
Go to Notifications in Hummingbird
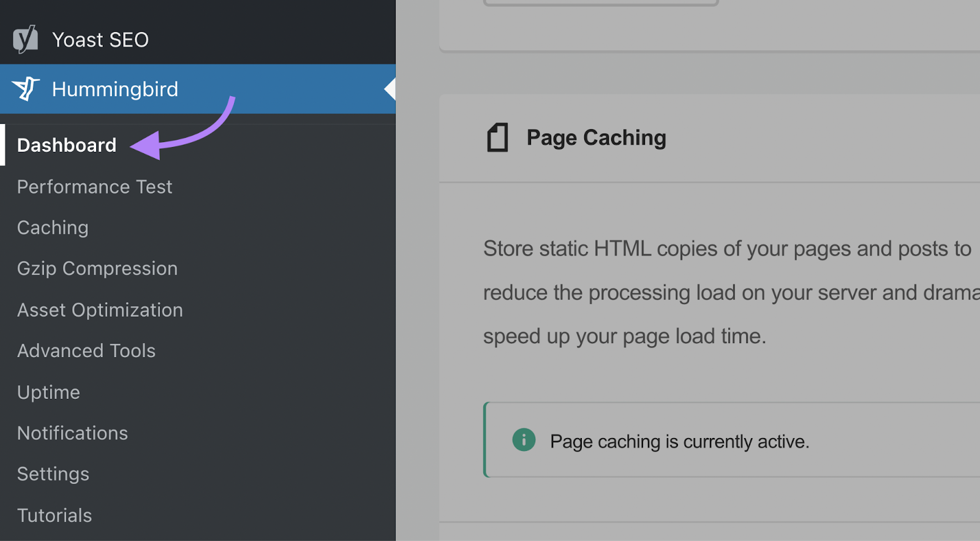click(x=72, y=433)
